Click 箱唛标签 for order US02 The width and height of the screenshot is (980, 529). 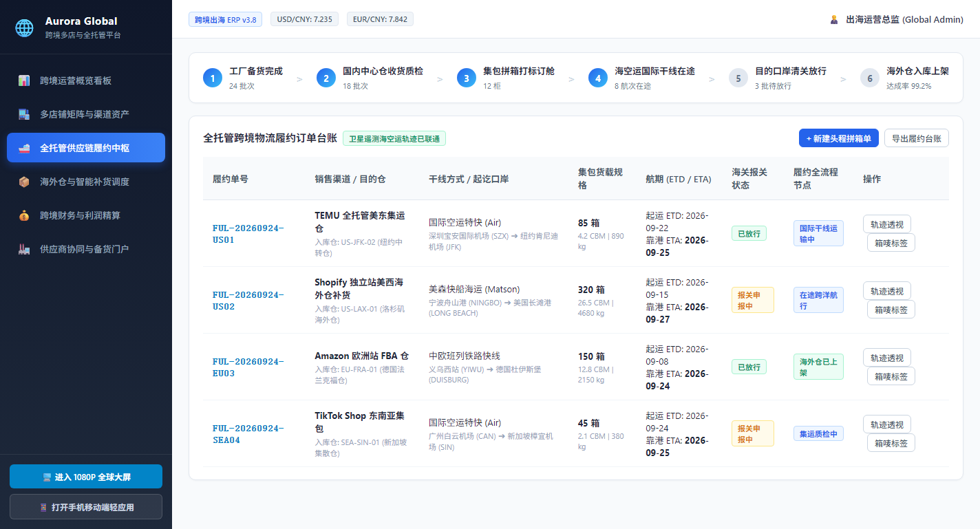(891, 310)
